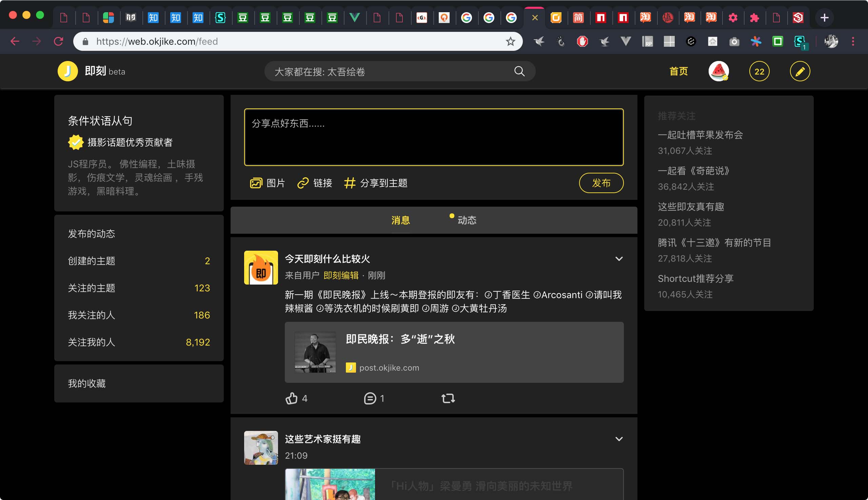Click the browser profile avatar icon
Image resolution: width=868 pixels, height=500 pixels.
click(x=831, y=42)
